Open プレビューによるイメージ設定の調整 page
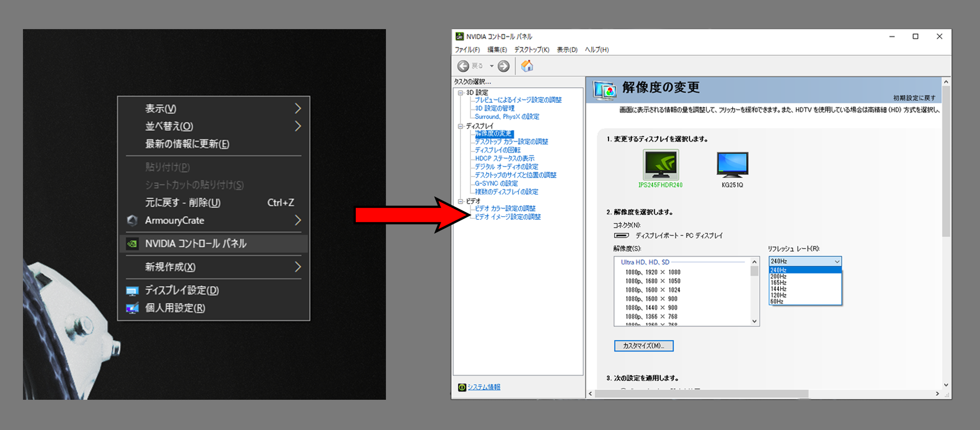Viewport: 980px width, 430px height. pos(518,100)
